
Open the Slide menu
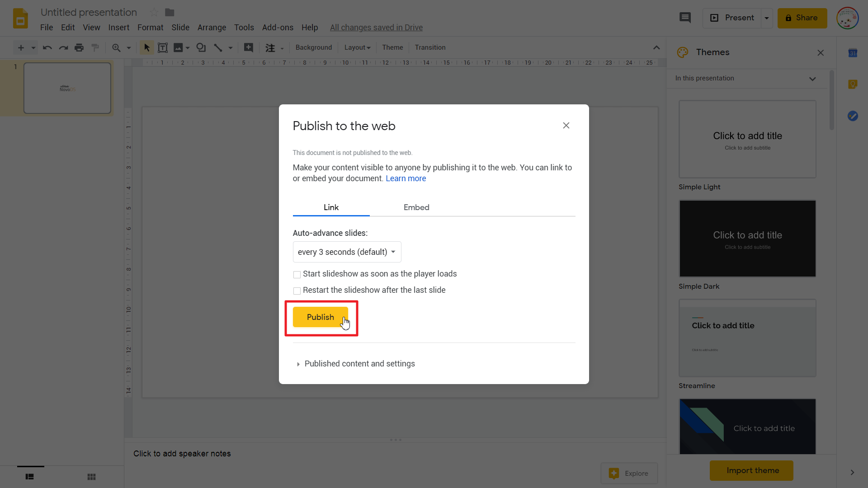[180, 28]
